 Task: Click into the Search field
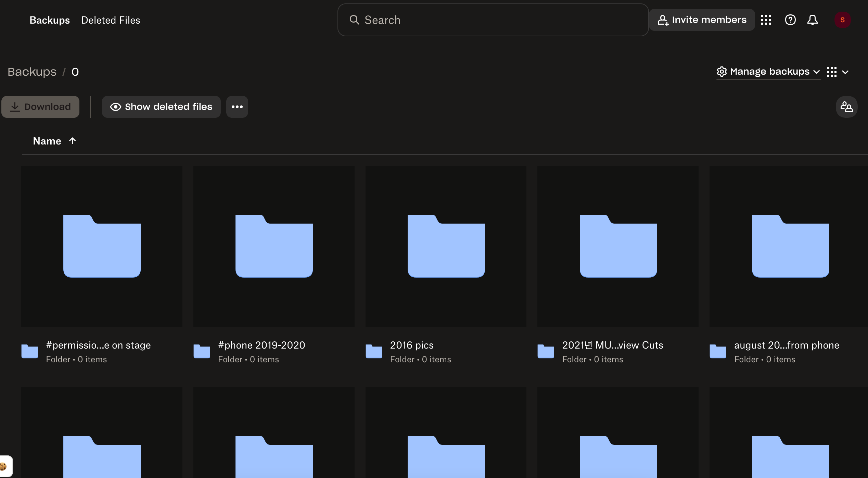[x=493, y=20]
